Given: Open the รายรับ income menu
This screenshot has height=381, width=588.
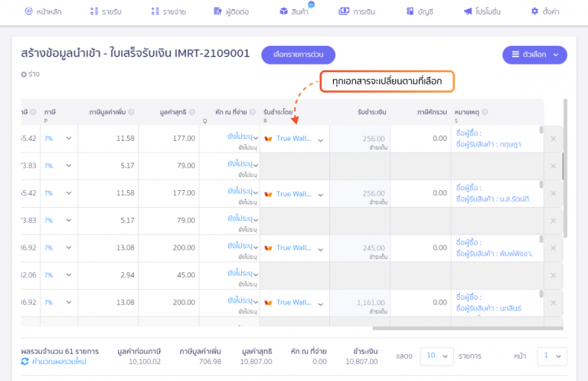Looking at the screenshot, I should pos(106,11).
